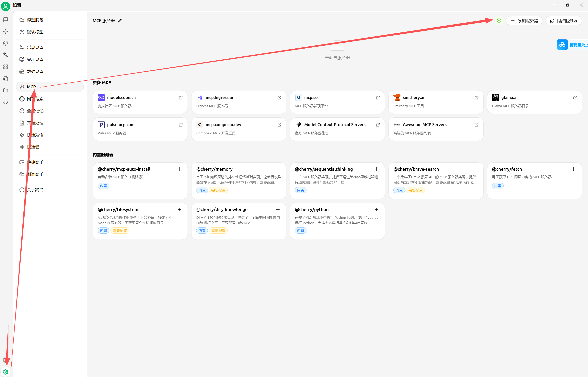Screen dimensions: 588x377
Task: Click the green check status icon
Action: pos(499,21)
